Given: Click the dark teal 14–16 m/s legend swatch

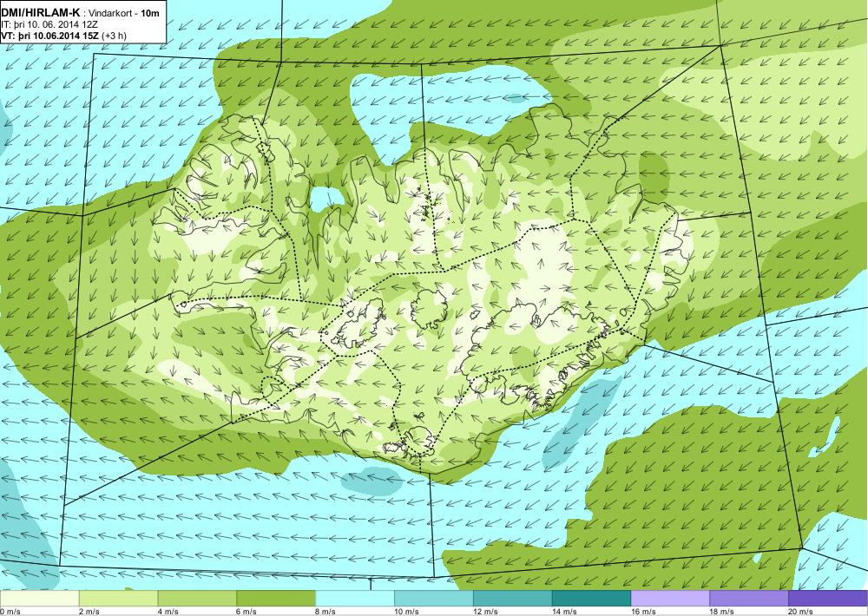Looking at the screenshot, I should (592, 599).
